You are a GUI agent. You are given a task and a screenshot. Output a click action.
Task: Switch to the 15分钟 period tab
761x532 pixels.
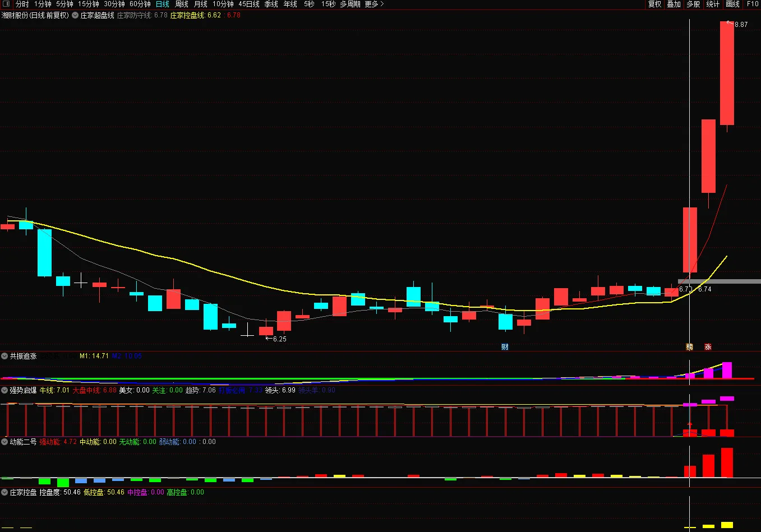(89, 4)
